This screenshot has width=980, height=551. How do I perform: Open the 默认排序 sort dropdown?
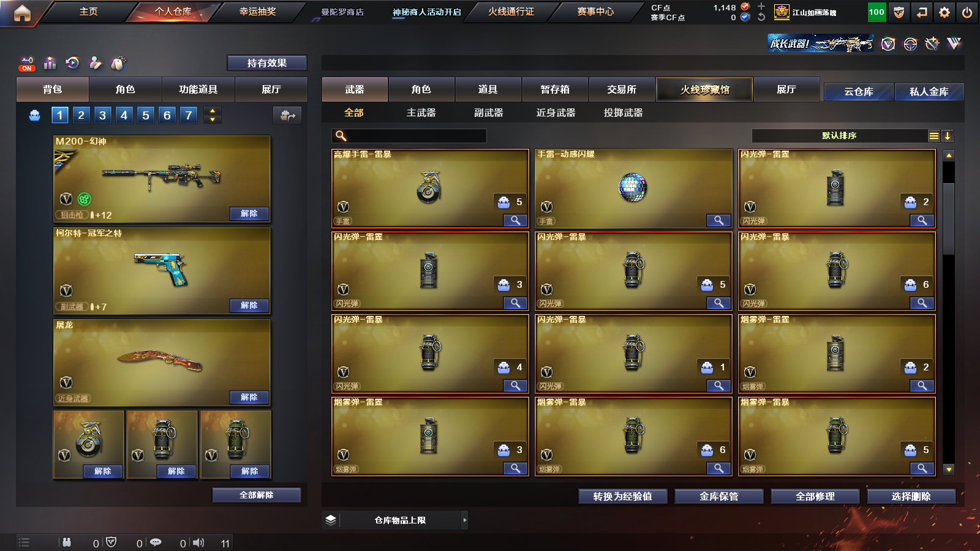pos(840,136)
